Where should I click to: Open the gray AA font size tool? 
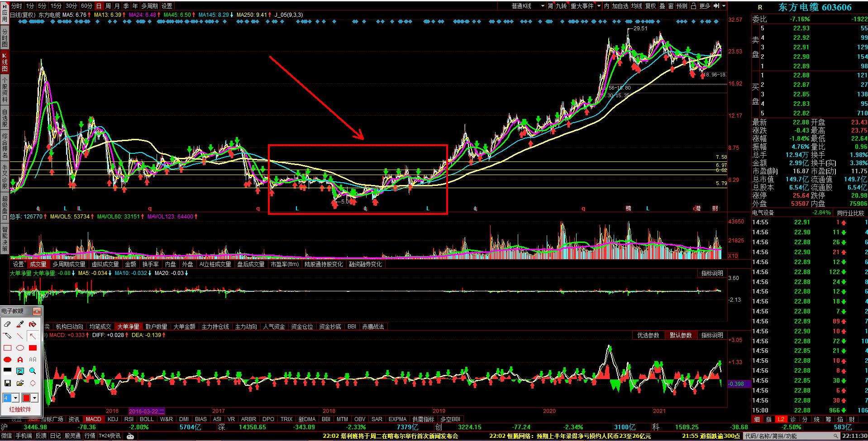[33, 360]
